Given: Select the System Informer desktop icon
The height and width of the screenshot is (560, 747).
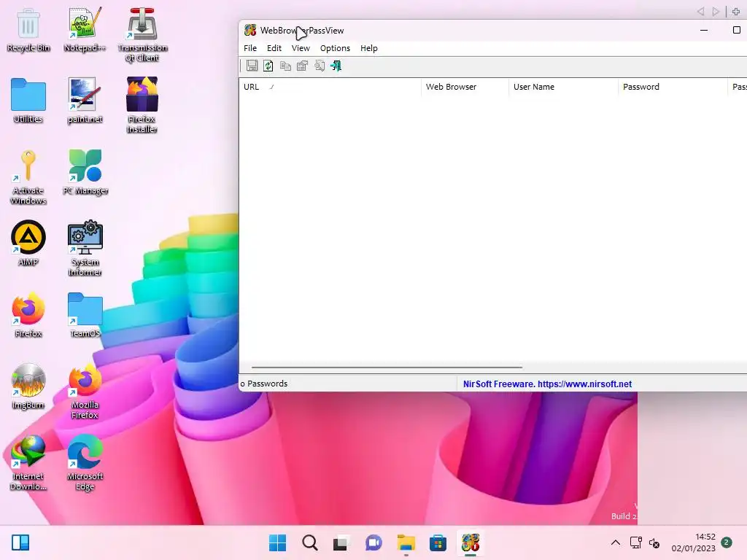Looking at the screenshot, I should click(x=85, y=249).
